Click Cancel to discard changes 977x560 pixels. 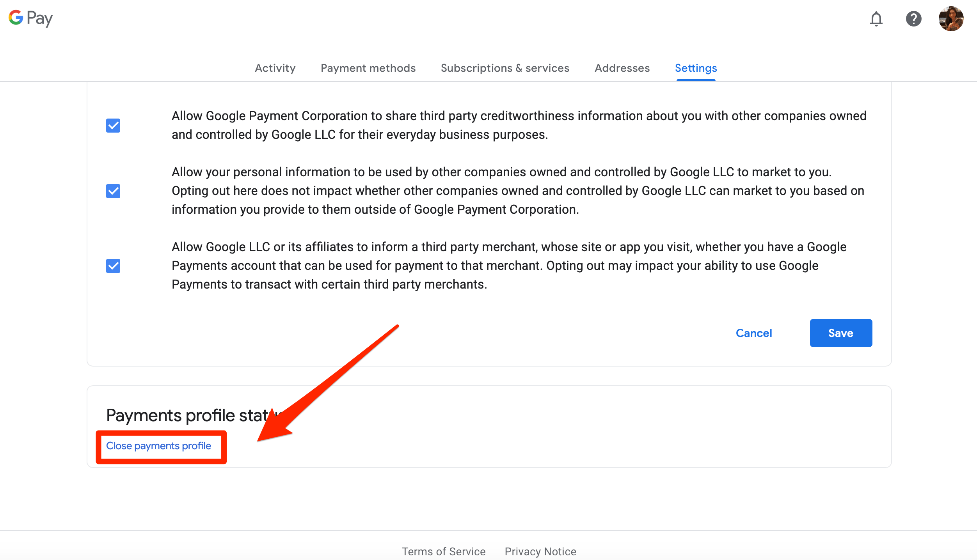[x=753, y=333]
